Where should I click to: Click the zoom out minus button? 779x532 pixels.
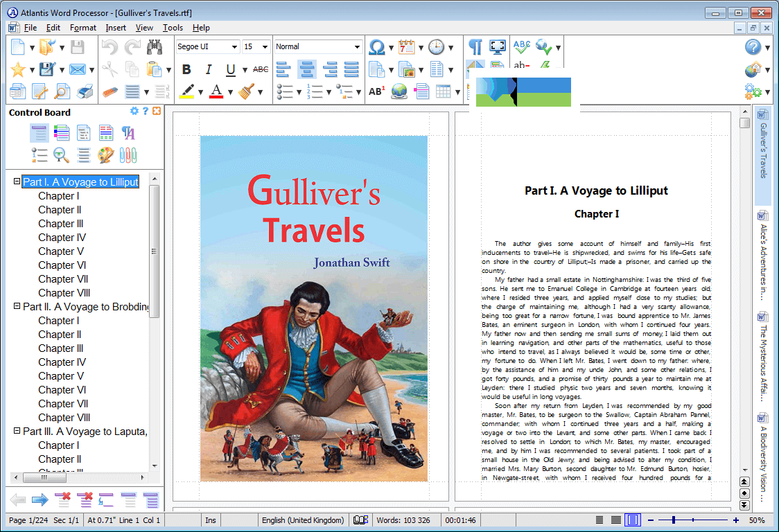pos(650,520)
